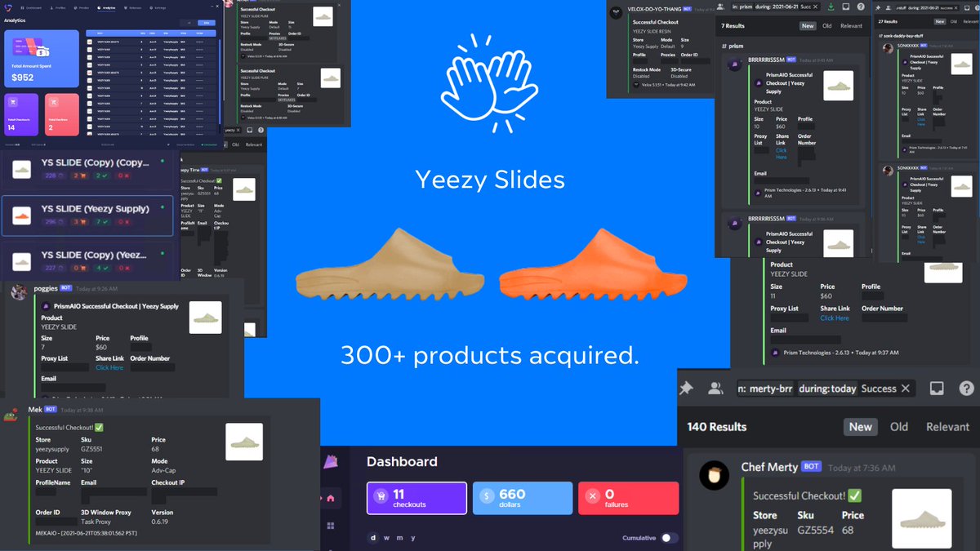Screen dimensions: 980x551
Task: Open the inbox icon beside the merty-brr search
Action: (x=937, y=389)
